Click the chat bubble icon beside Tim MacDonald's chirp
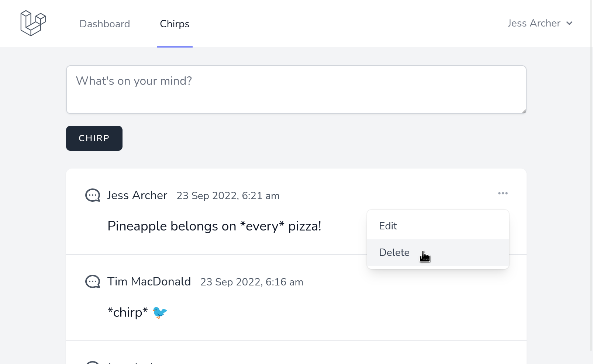The height and width of the screenshot is (364, 593). pos(93,281)
